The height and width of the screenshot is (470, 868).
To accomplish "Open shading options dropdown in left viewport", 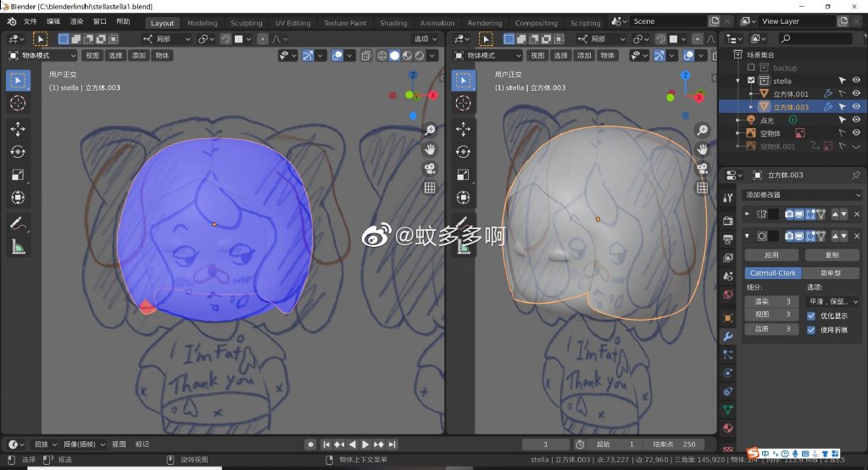I will click(x=432, y=55).
